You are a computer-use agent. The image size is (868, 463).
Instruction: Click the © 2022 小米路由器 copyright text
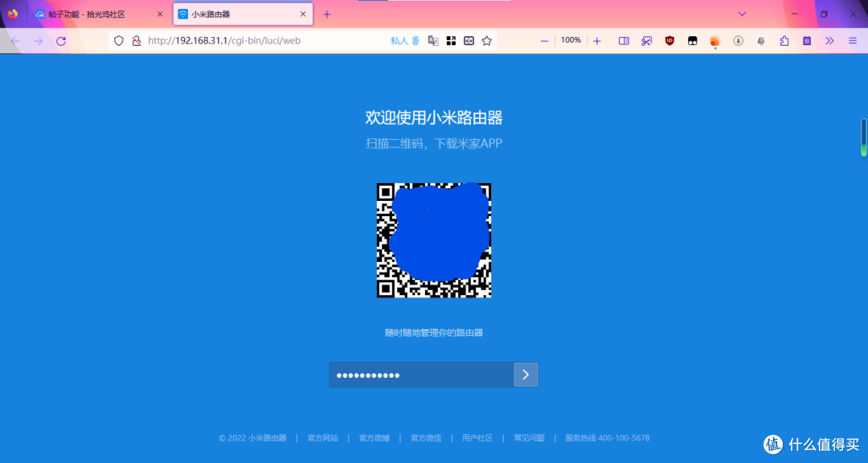252,438
